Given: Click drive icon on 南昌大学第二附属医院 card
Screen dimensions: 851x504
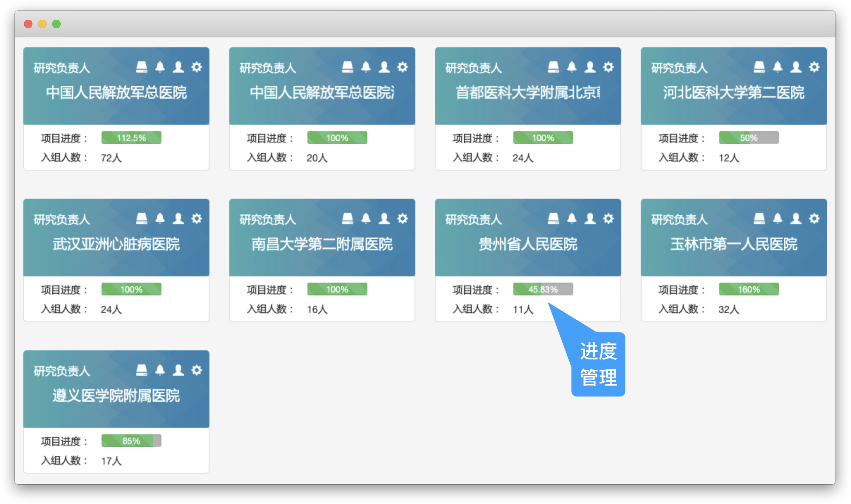Looking at the screenshot, I should pyautogui.click(x=348, y=218).
